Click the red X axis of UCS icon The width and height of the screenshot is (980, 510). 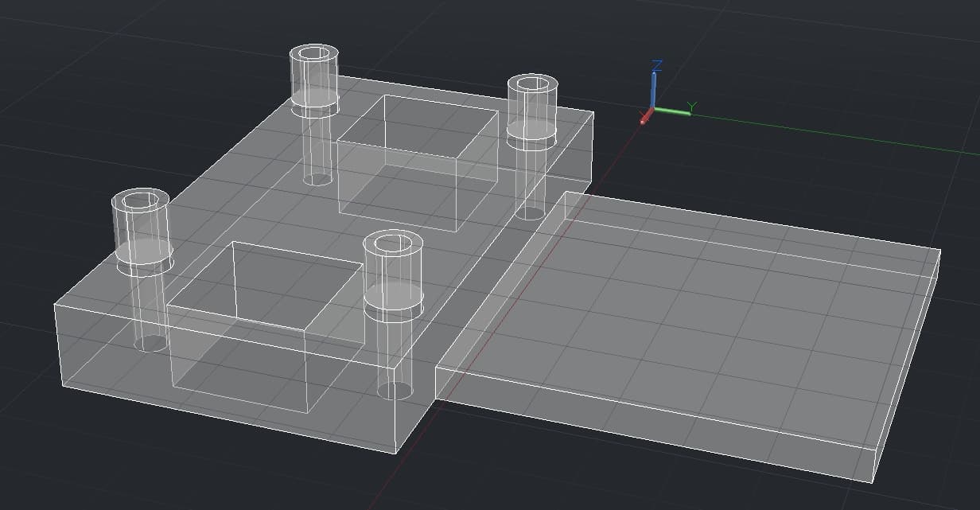(646, 117)
